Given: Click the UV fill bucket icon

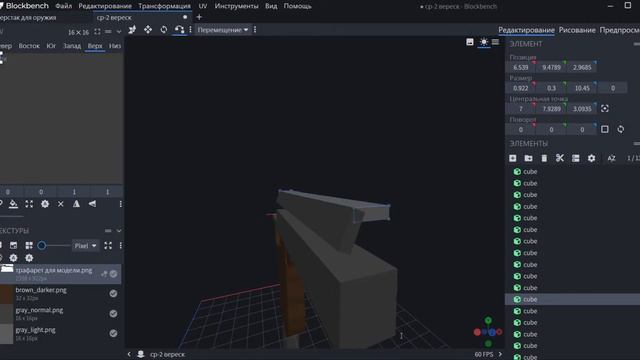Looking at the screenshot, I should (13, 204).
